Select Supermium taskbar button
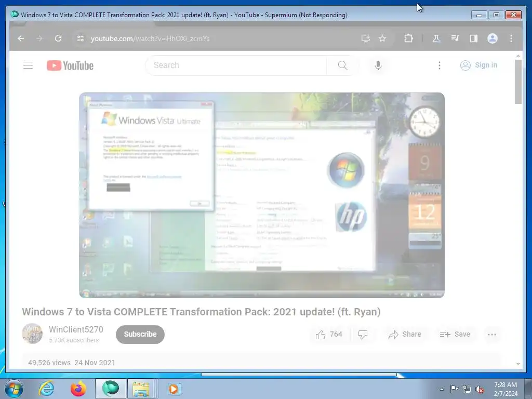The width and height of the screenshot is (532, 399). [x=110, y=389]
